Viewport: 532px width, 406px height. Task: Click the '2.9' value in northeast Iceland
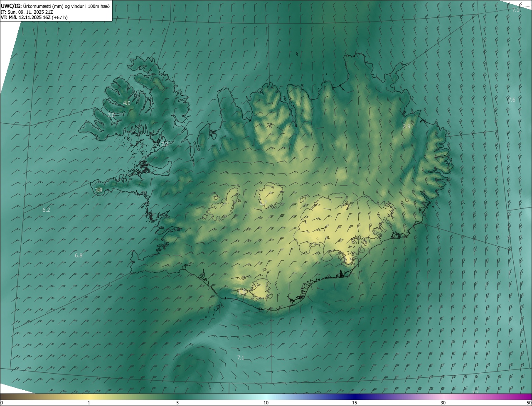(x=406, y=126)
